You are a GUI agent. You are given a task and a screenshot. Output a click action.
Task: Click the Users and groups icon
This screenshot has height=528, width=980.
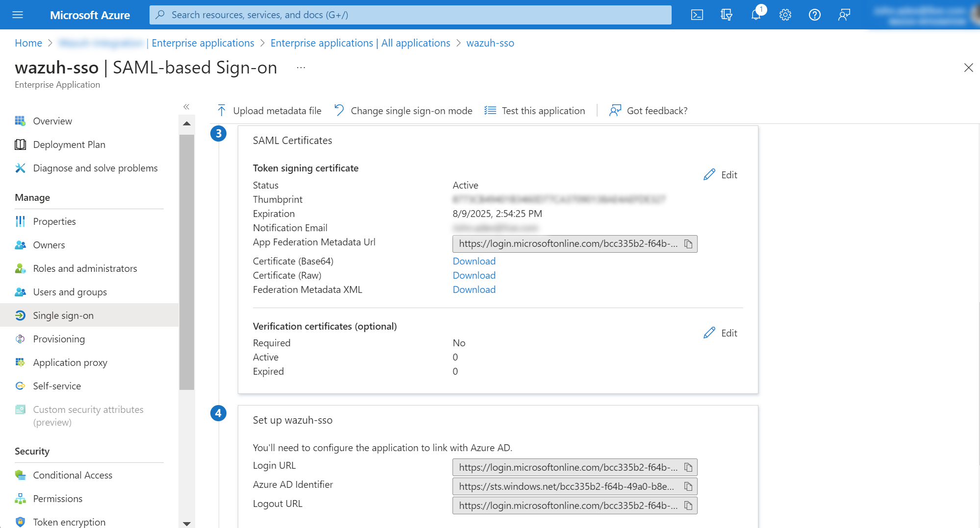pos(20,292)
